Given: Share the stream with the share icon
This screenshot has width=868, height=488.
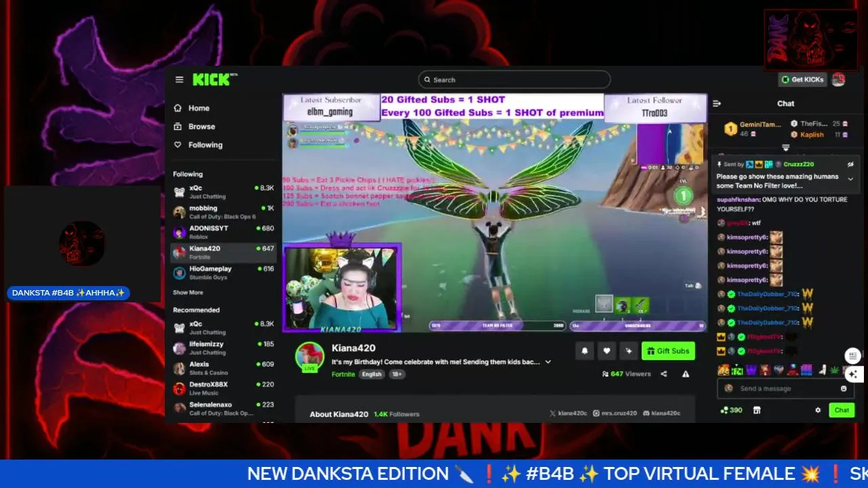Looking at the screenshot, I should click(x=664, y=374).
